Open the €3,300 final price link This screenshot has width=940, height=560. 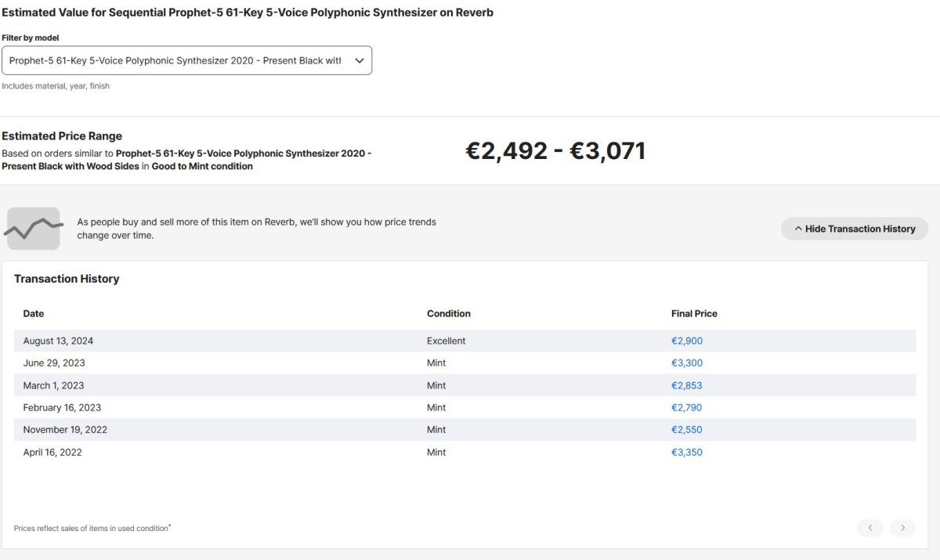pos(687,363)
